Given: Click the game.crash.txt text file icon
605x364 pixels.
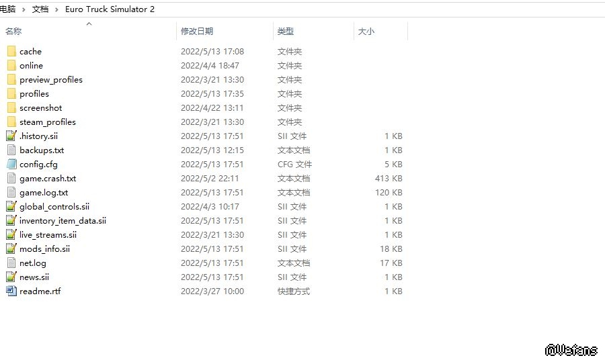Looking at the screenshot, I should tap(11, 179).
